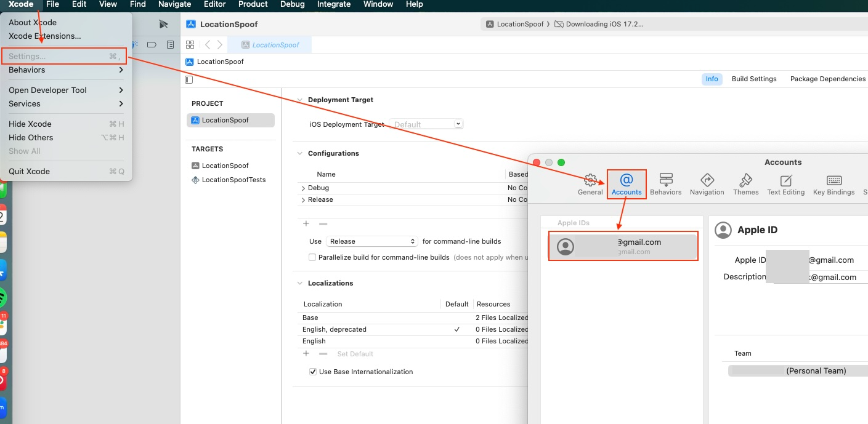Open Text Editing pane in Settings window

coord(786,184)
